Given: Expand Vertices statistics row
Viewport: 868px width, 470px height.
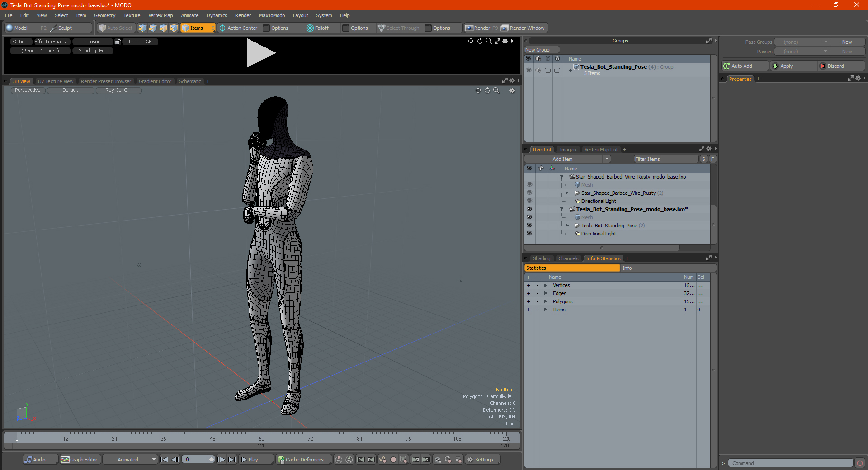Looking at the screenshot, I should point(546,285).
